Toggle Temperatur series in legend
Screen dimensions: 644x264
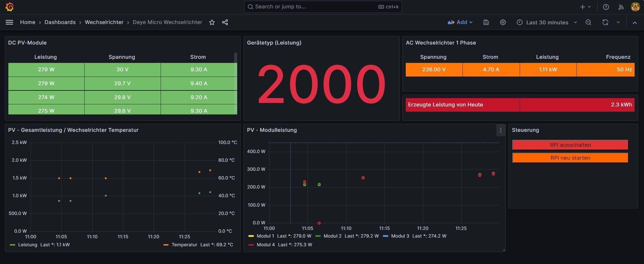point(184,245)
